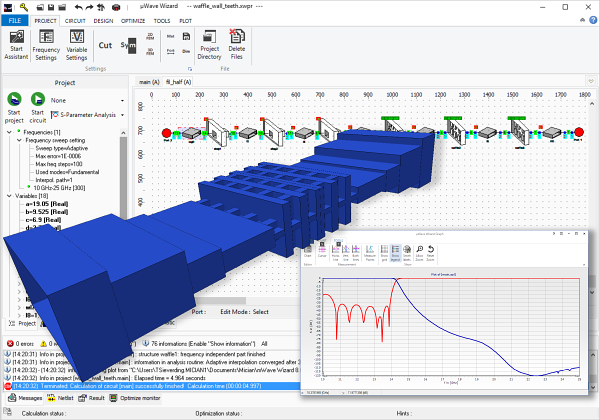Toggle the Sym symmetry button
The width and height of the screenshot is (600, 420).
pos(128,44)
